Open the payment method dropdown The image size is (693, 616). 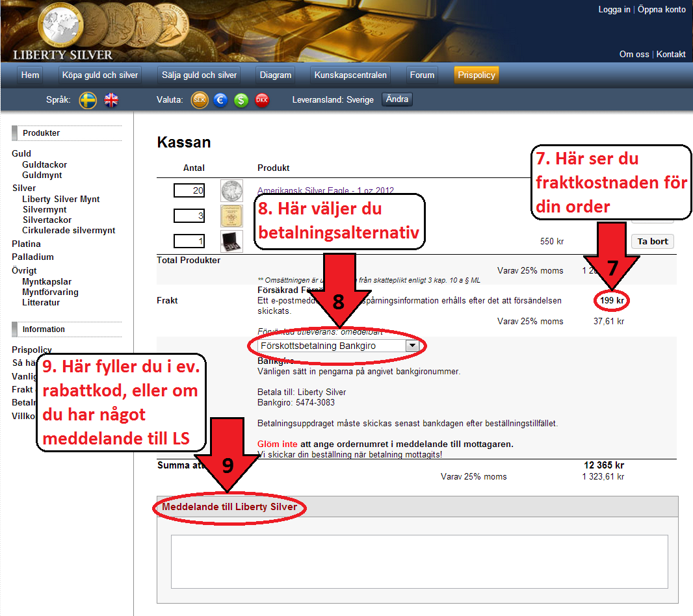pos(339,346)
